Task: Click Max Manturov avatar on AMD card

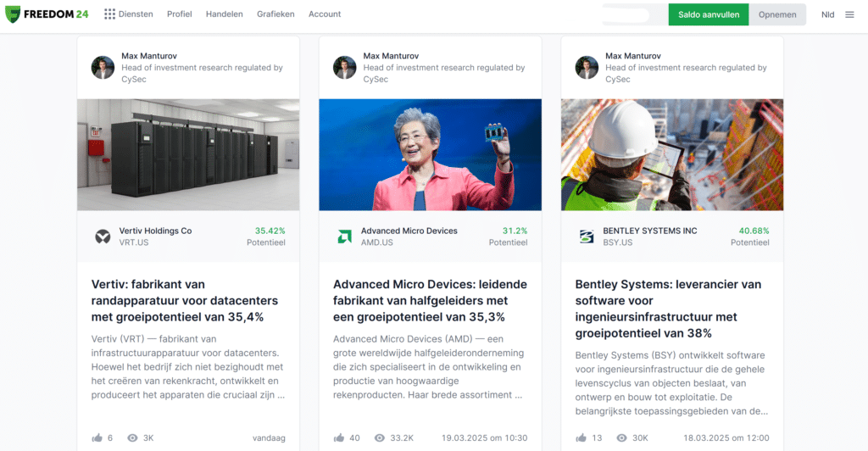Action: tap(344, 68)
